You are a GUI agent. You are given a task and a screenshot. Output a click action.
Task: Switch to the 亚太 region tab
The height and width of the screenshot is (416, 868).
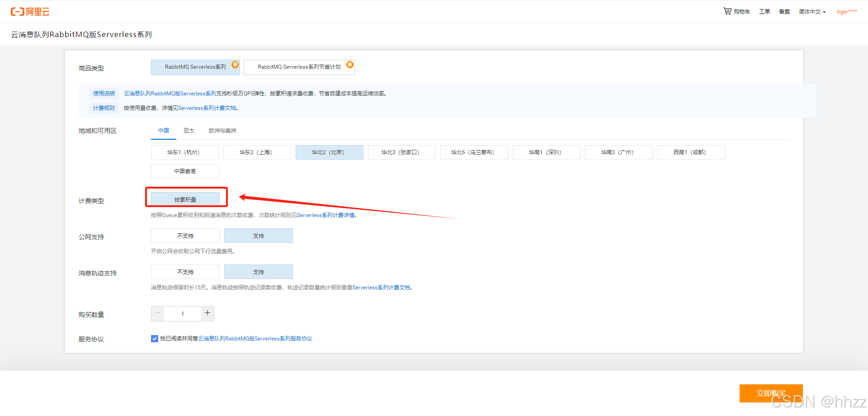[x=189, y=131]
